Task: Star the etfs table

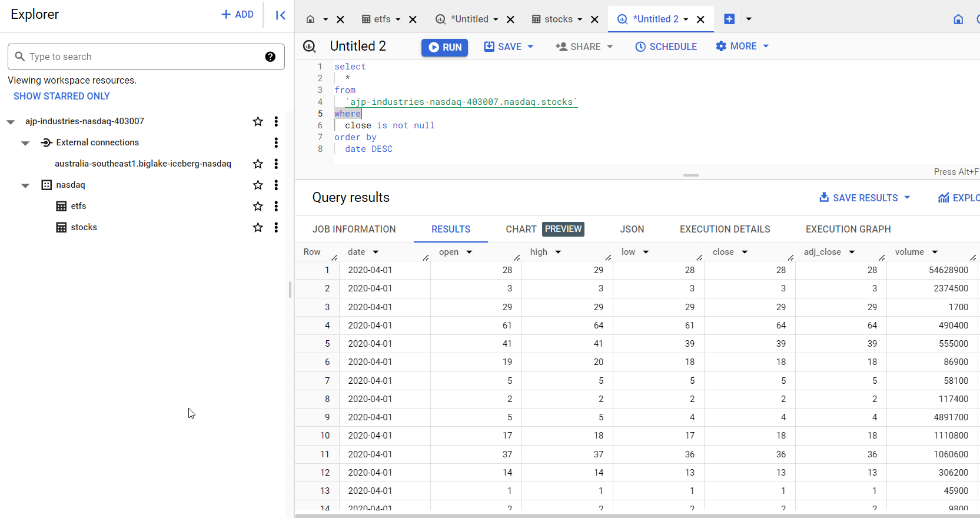Action: (x=258, y=206)
